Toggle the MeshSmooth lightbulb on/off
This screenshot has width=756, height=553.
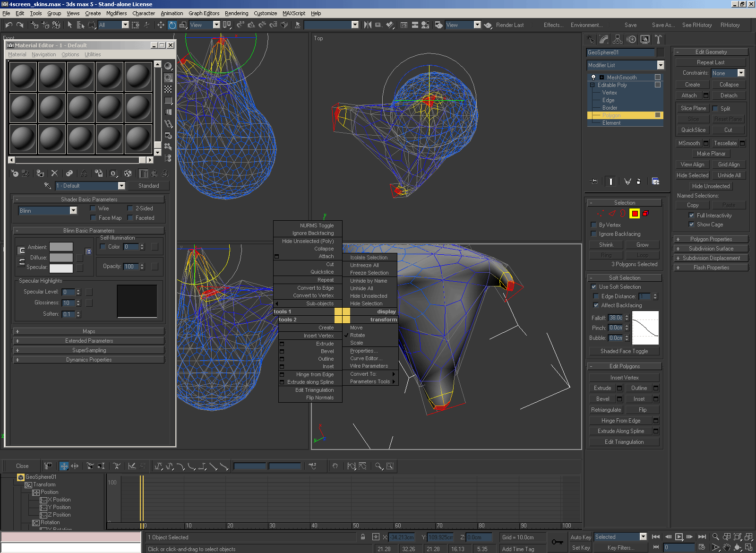pos(593,77)
